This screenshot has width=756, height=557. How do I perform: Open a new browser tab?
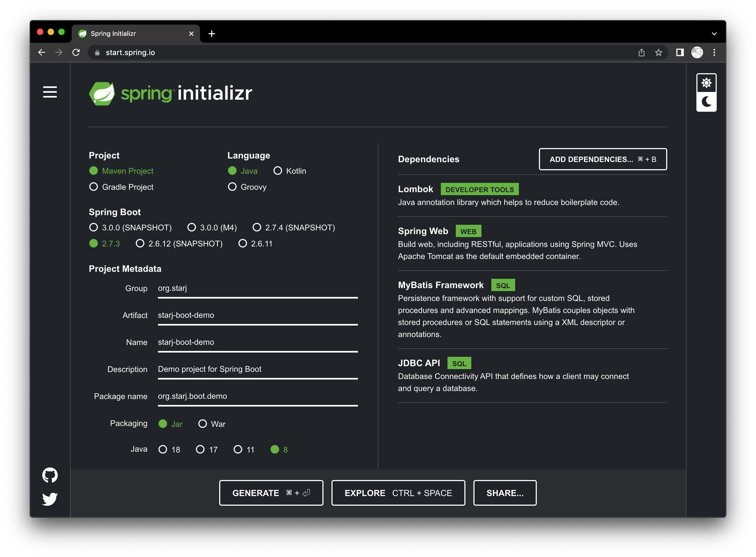[211, 34]
